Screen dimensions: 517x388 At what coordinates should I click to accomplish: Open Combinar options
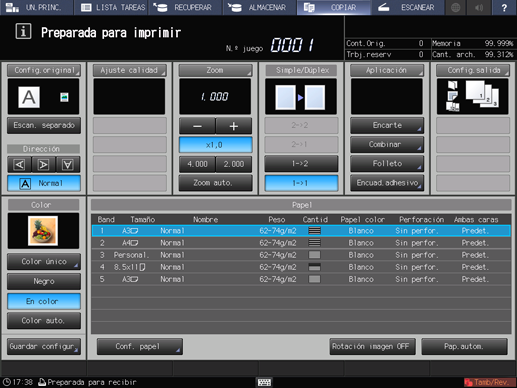387,145
